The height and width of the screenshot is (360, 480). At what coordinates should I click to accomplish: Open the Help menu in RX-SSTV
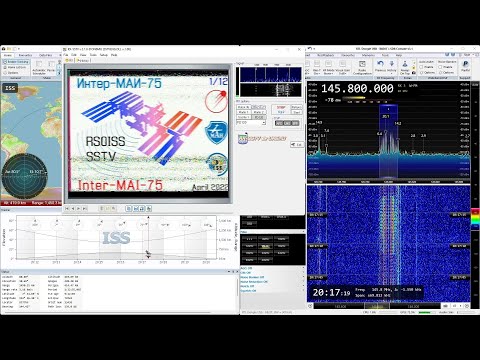click(x=114, y=55)
